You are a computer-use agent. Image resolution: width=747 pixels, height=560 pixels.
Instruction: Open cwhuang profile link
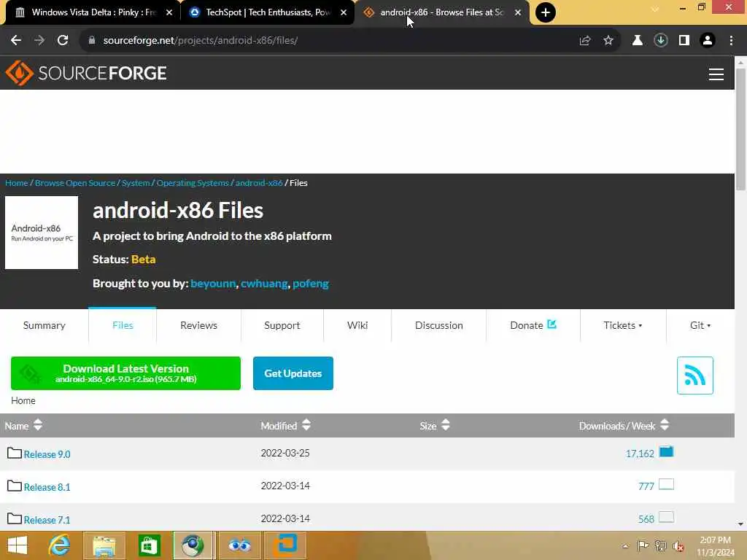pos(264,284)
